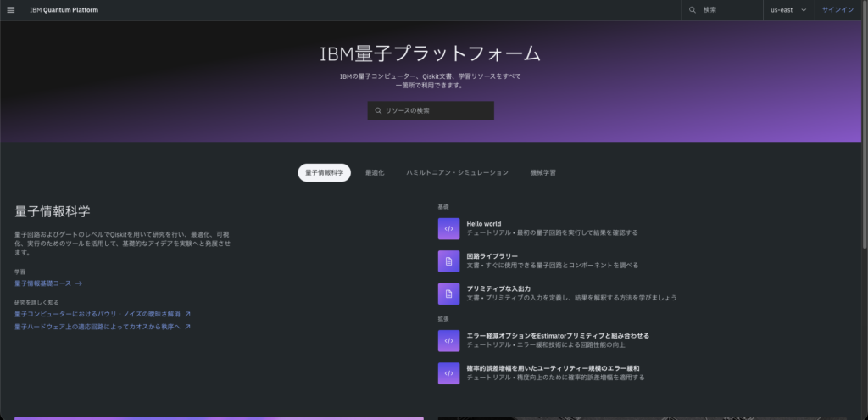Open the パウリ・ノイズの曖昧さ解消 research link
Screen dimensions: 868x420
pyautogui.click(x=103, y=314)
